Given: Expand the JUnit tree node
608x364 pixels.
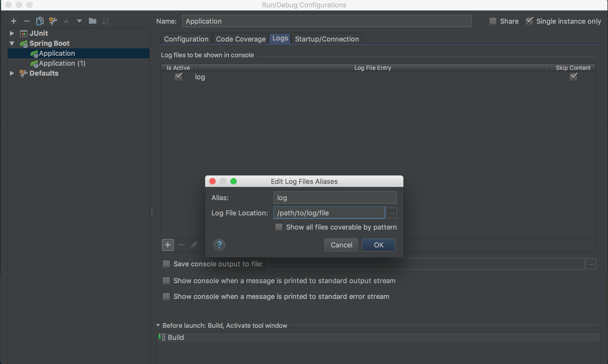Looking at the screenshot, I should click(12, 33).
